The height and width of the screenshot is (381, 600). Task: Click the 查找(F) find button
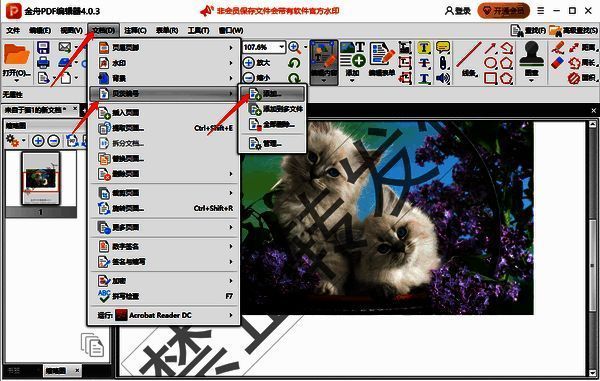click(528, 30)
